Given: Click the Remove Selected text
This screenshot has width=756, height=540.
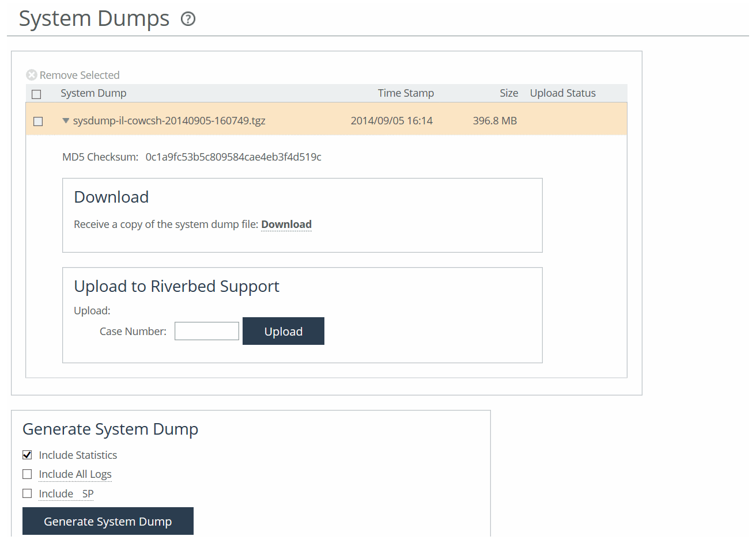Looking at the screenshot, I should point(80,75).
